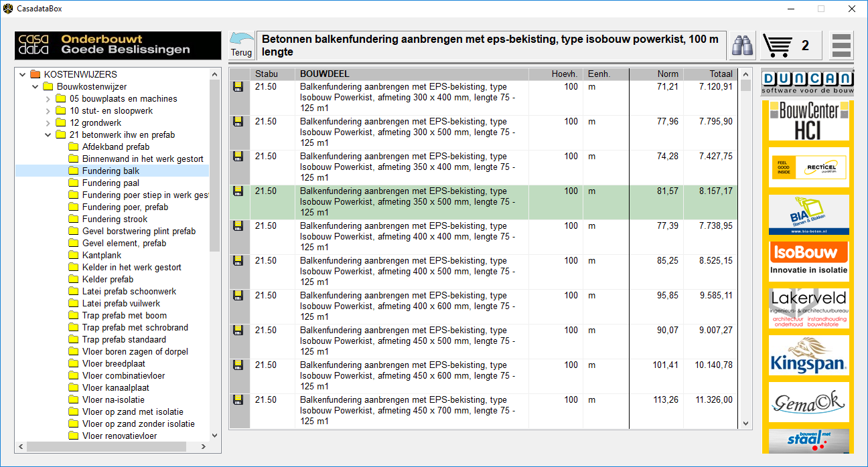Open the Kingspan sponsor logo

coord(808,355)
